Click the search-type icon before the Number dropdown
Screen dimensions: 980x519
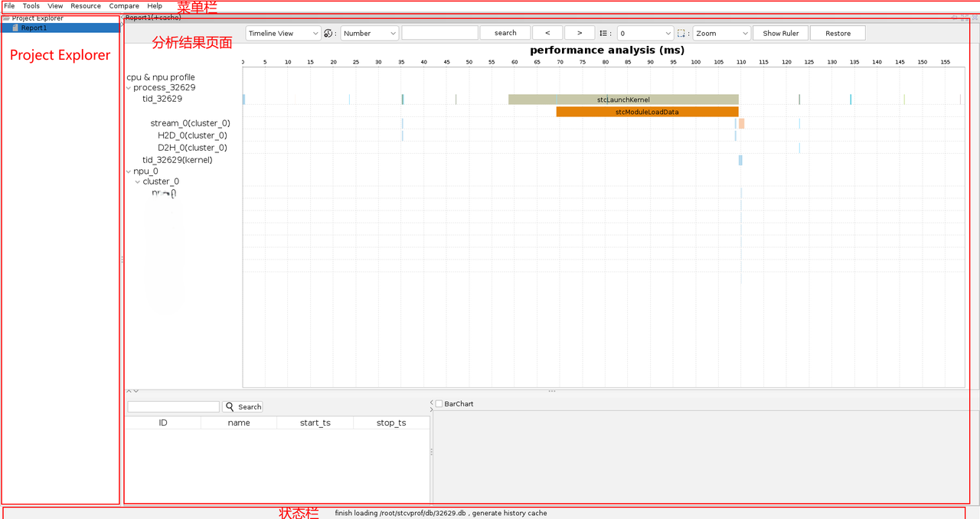328,33
